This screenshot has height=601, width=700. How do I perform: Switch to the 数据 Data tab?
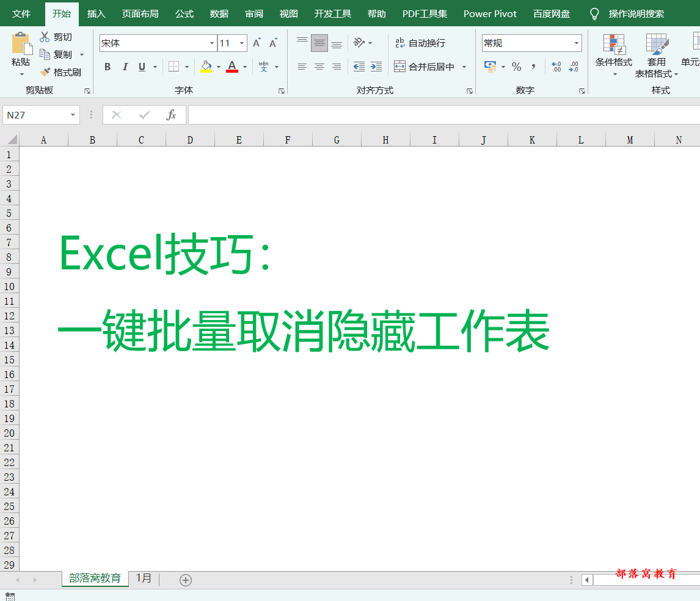(219, 14)
